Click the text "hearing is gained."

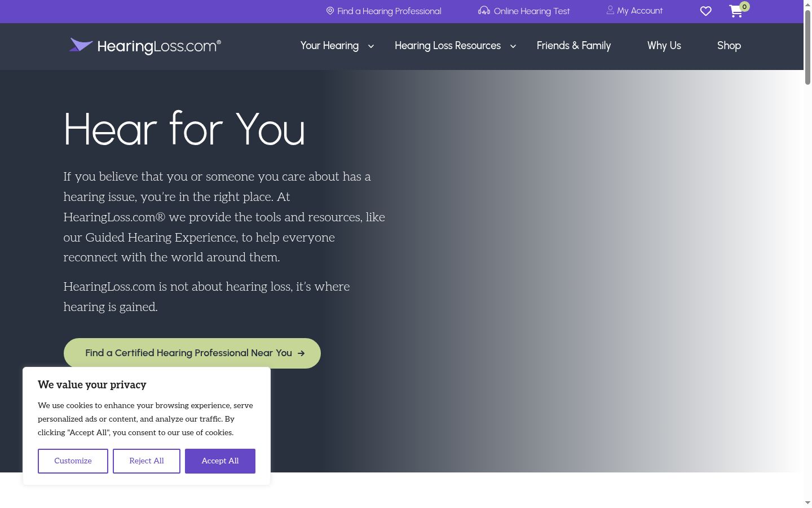(x=111, y=307)
